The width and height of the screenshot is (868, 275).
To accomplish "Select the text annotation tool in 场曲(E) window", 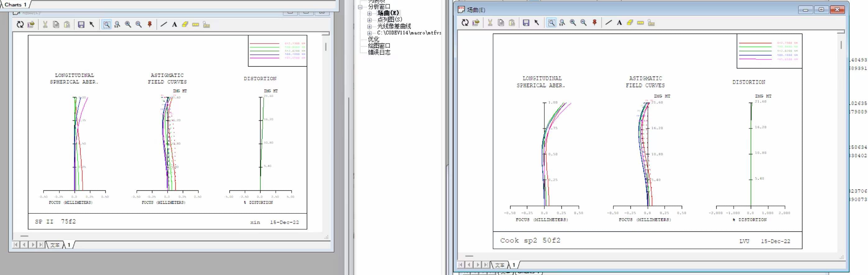I will pos(619,23).
